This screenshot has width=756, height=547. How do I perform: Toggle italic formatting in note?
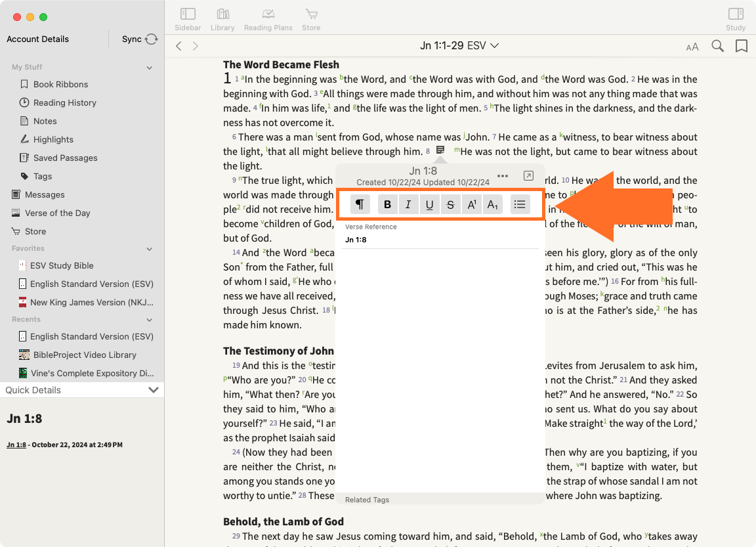pyautogui.click(x=408, y=204)
